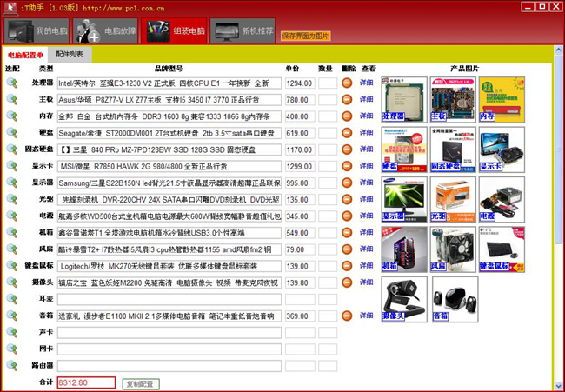Click the search icon for 声卡 row
The image size is (565, 392).
12,332
